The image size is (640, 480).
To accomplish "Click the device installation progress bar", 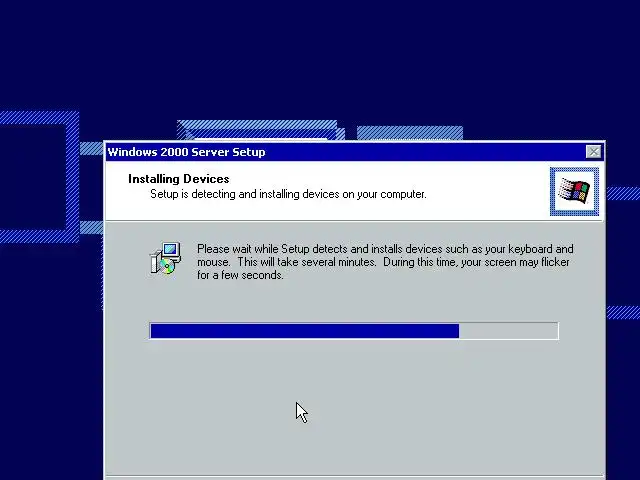I will pos(354,331).
